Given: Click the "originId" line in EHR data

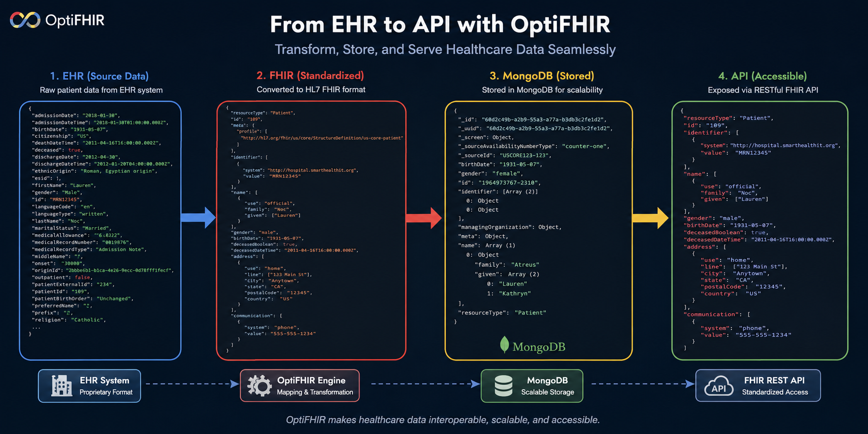Looking at the screenshot, I should [103, 270].
